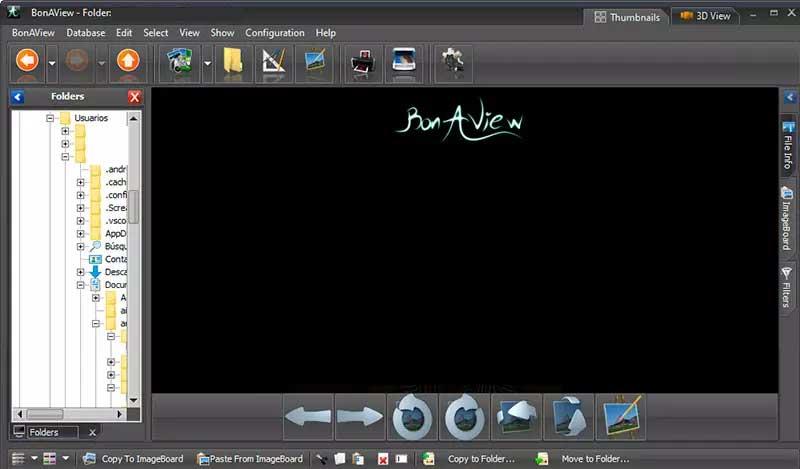
Task: Expand the .vscode folder tree node
Action: coord(81,221)
